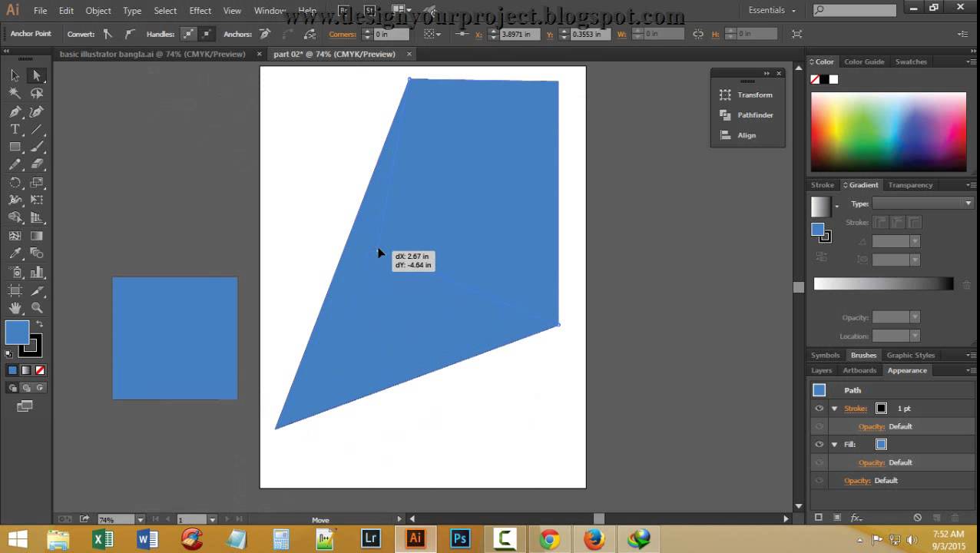Click Convert anchor point to corner icon
The image size is (980, 553).
click(x=108, y=34)
